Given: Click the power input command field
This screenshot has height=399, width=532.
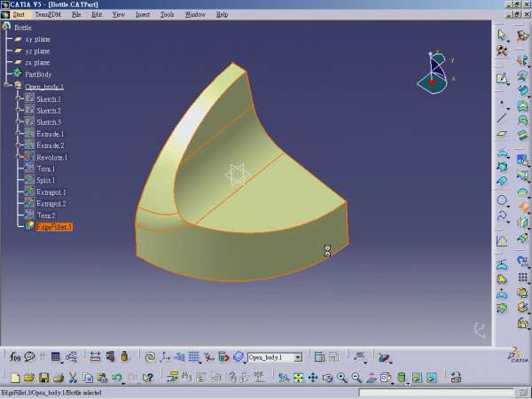Looking at the screenshot, I should tap(435, 393).
